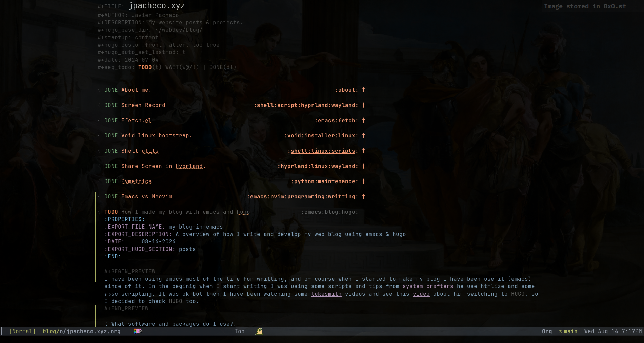Click the Top buffer position indicator
The height and width of the screenshot is (343, 644).
239,331
